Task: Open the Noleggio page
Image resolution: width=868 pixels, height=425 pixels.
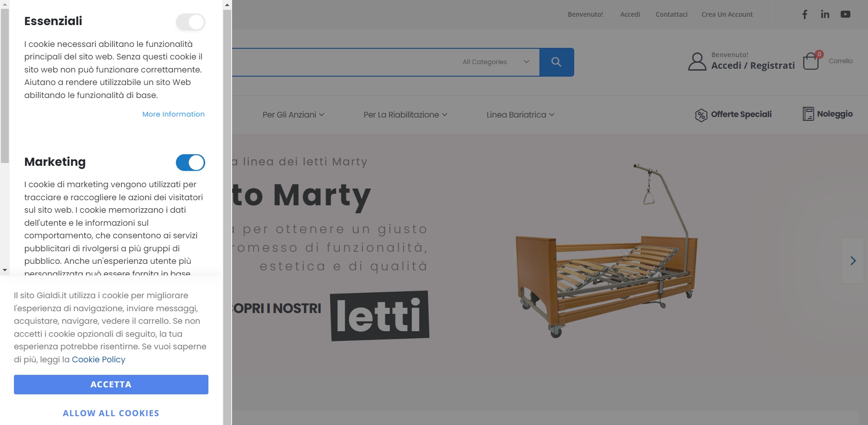Action: click(835, 114)
